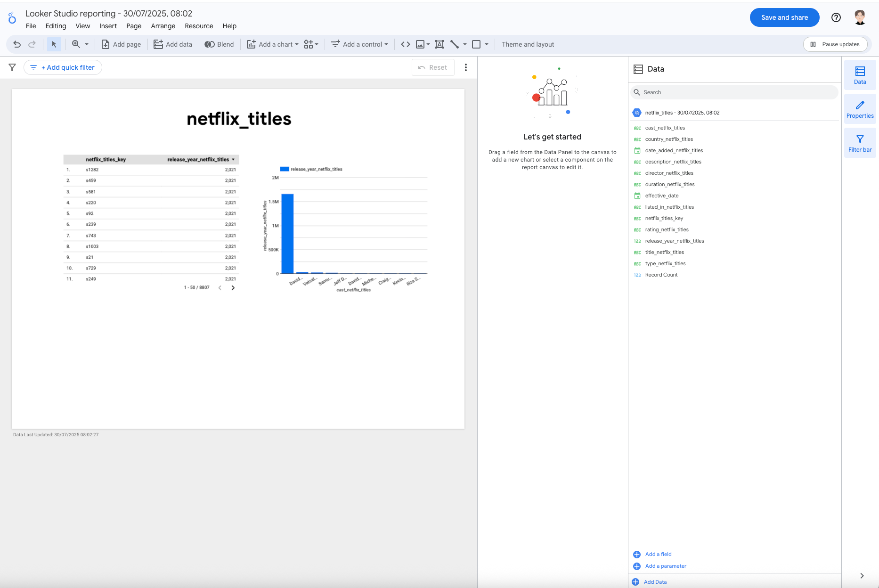
Task: Go to next page of the table
Action: point(233,287)
